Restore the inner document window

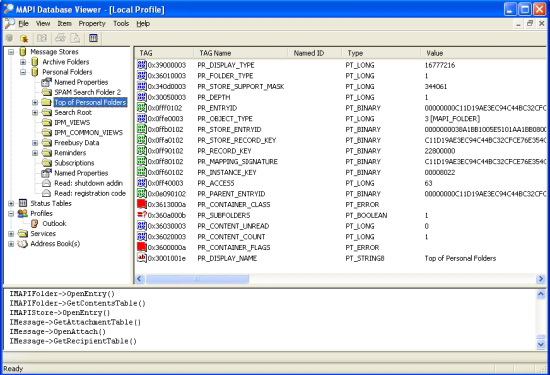tap(530, 24)
